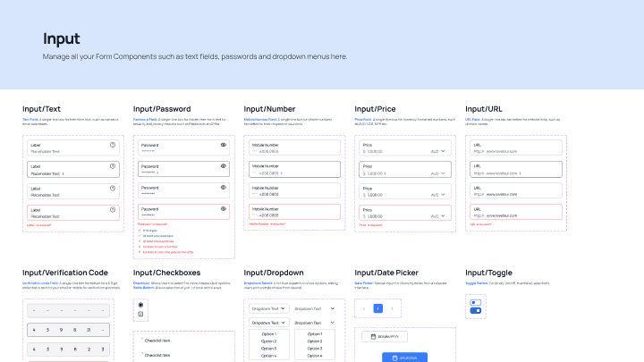The image size is (644, 362).
Task: Click into the red-bordered URL field
Action: pyautogui.click(x=516, y=212)
